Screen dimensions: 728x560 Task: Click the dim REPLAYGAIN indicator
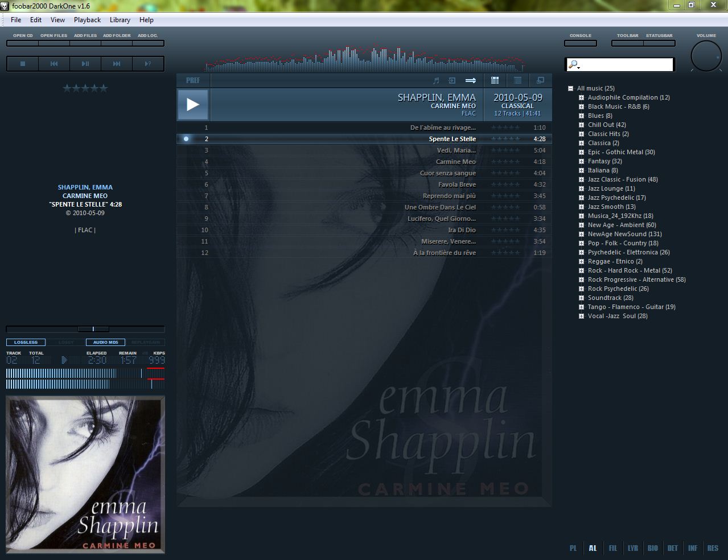coord(145,343)
